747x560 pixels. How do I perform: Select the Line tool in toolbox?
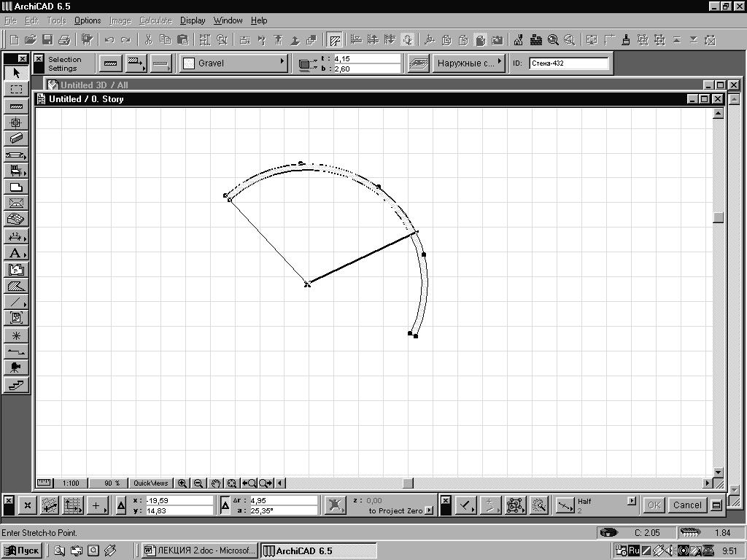16,302
